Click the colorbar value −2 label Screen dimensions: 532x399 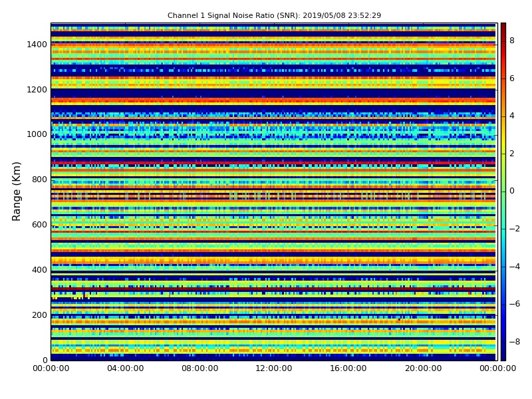click(x=514, y=229)
